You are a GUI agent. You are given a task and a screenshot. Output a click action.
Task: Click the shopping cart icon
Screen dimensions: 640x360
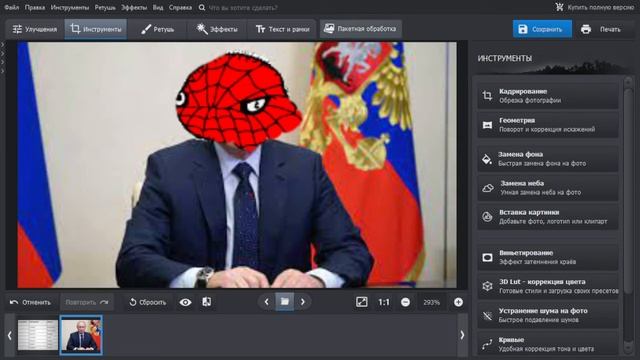[x=559, y=7]
